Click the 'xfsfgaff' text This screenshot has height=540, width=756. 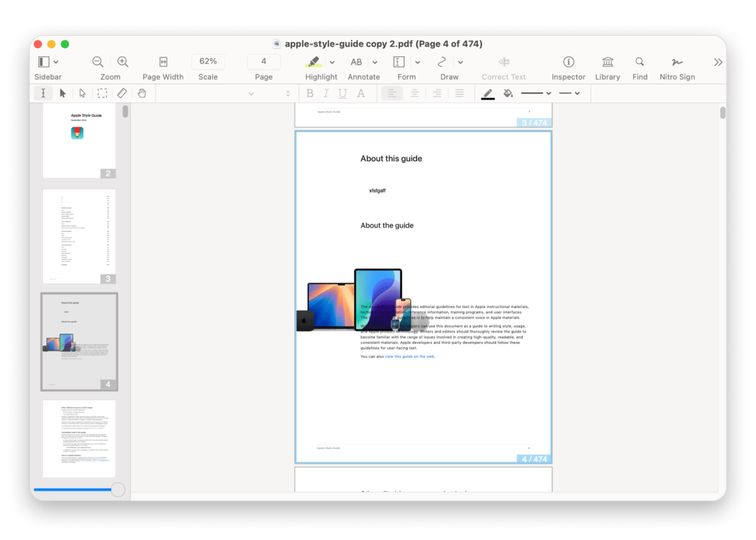[377, 191]
